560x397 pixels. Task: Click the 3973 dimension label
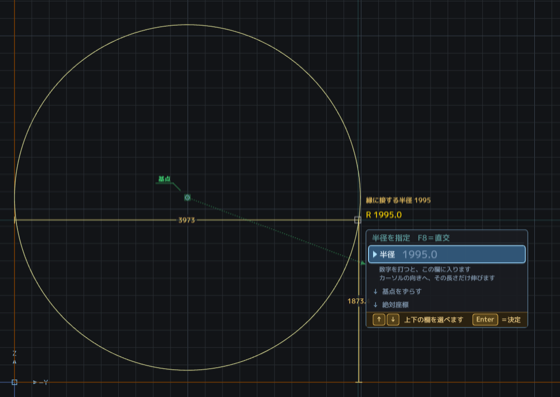click(x=186, y=220)
